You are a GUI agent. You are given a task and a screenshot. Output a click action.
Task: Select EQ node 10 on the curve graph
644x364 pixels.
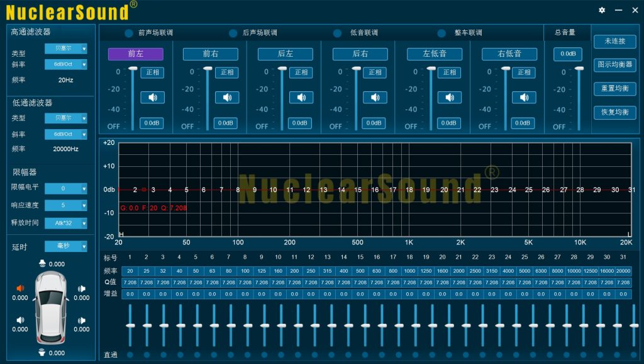(273, 190)
